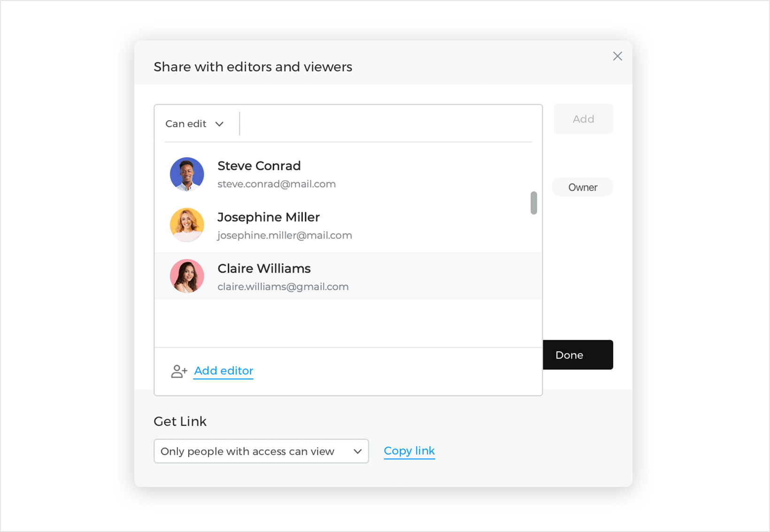The width and height of the screenshot is (770, 532).
Task: Focus the email input field
Action: 385,124
